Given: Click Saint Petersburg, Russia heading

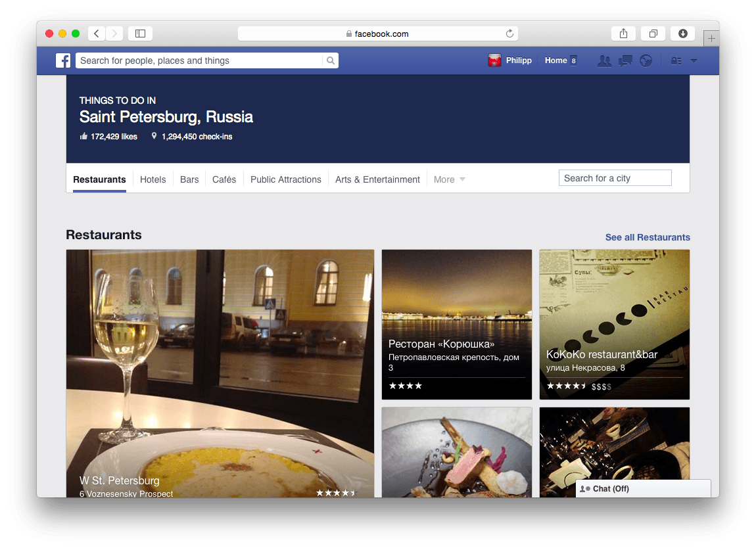Looking at the screenshot, I should pyautogui.click(x=166, y=117).
